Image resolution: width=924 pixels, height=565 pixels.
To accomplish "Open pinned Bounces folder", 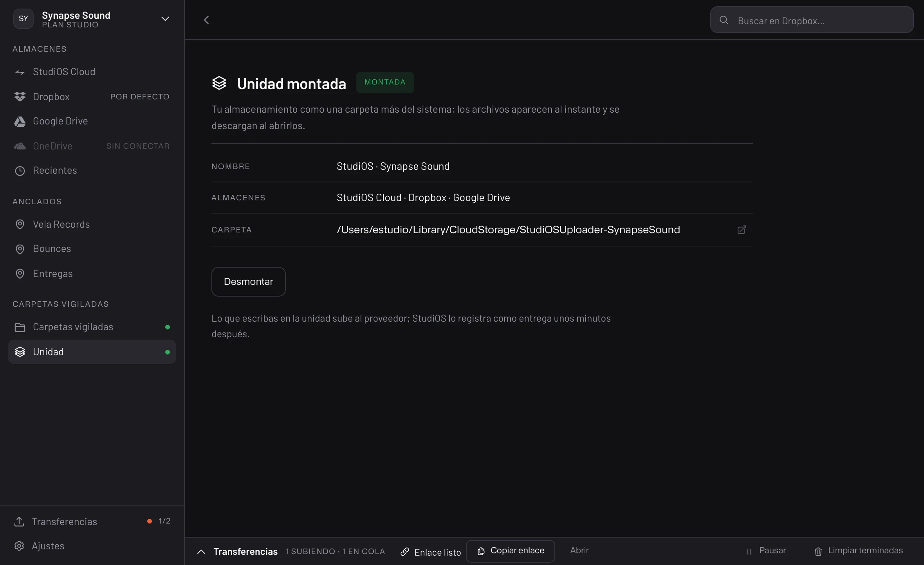I will pos(92,249).
